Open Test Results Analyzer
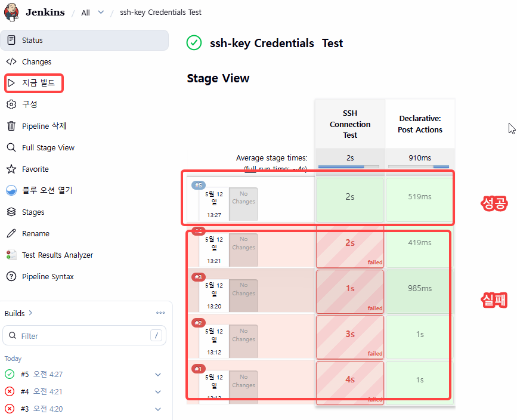This screenshot has height=420, width=517. tap(85, 255)
